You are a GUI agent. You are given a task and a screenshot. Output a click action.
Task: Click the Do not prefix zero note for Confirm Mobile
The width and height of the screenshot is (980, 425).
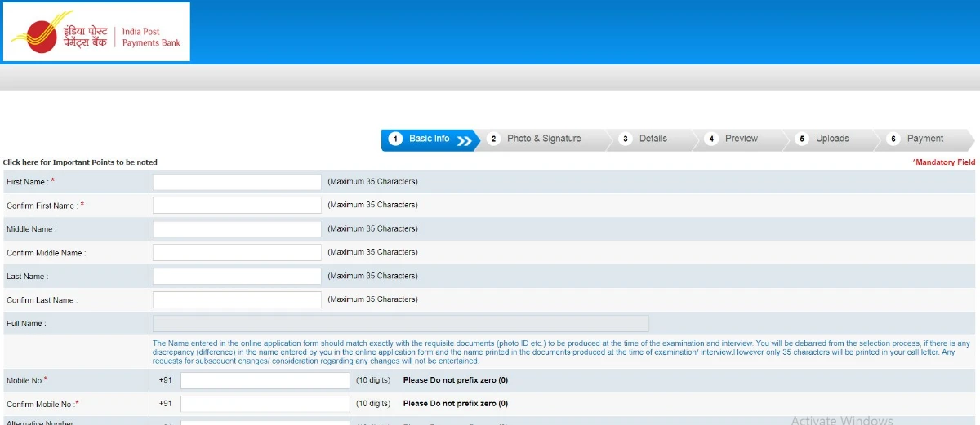[456, 404]
